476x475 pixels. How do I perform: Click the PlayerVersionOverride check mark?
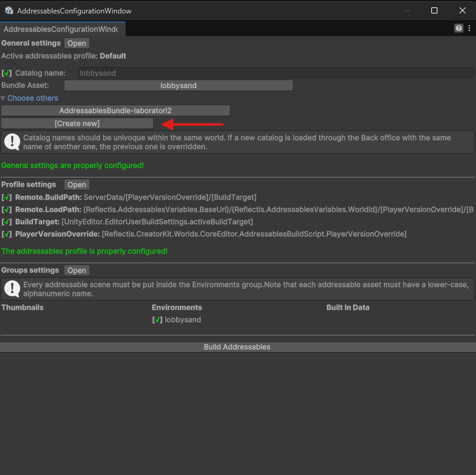pyautogui.click(x=7, y=234)
